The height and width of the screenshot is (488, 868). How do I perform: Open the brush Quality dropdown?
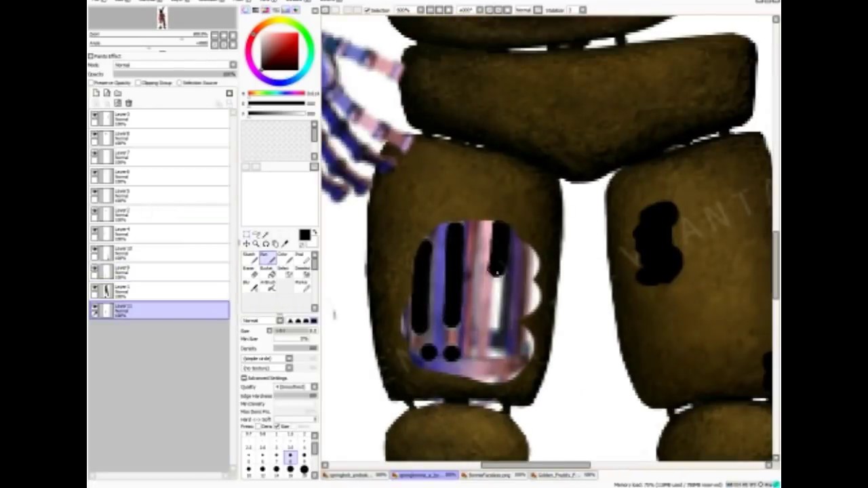(x=296, y=387)
